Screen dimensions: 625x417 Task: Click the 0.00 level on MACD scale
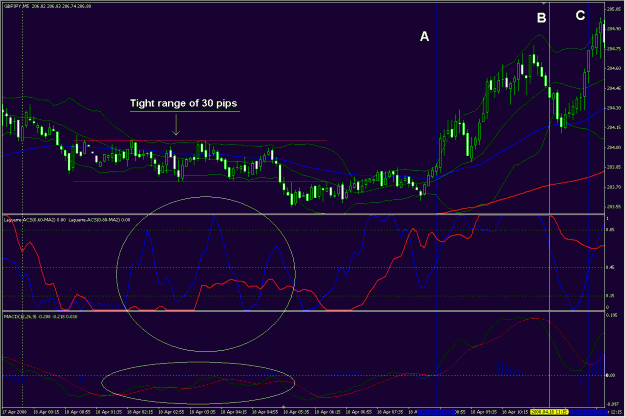pyautogui.click(x=610, y=376)
